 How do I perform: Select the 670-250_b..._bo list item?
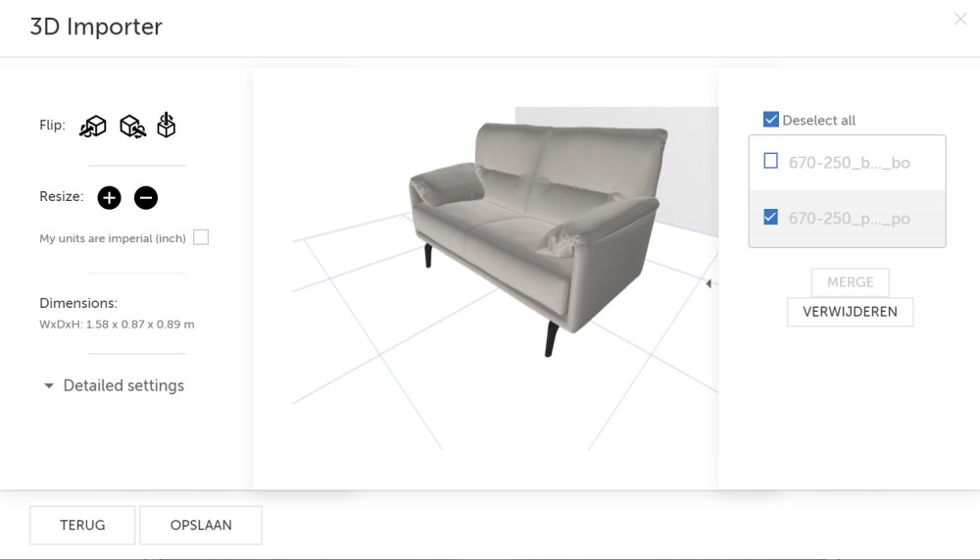[x=850, y=163]
